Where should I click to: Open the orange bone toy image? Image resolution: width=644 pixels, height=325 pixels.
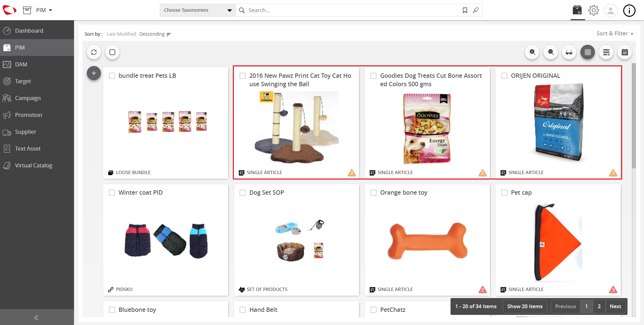pos(427,241)
